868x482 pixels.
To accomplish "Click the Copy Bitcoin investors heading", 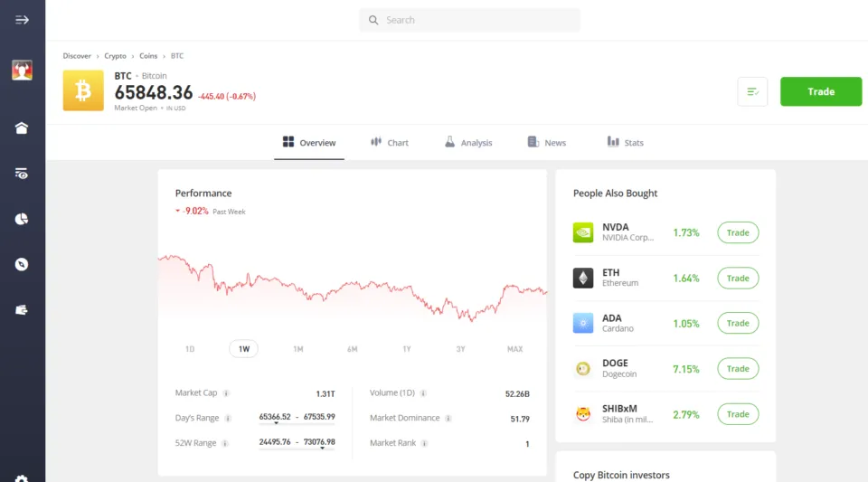I will pyautogui.click(x=621, y=475).
